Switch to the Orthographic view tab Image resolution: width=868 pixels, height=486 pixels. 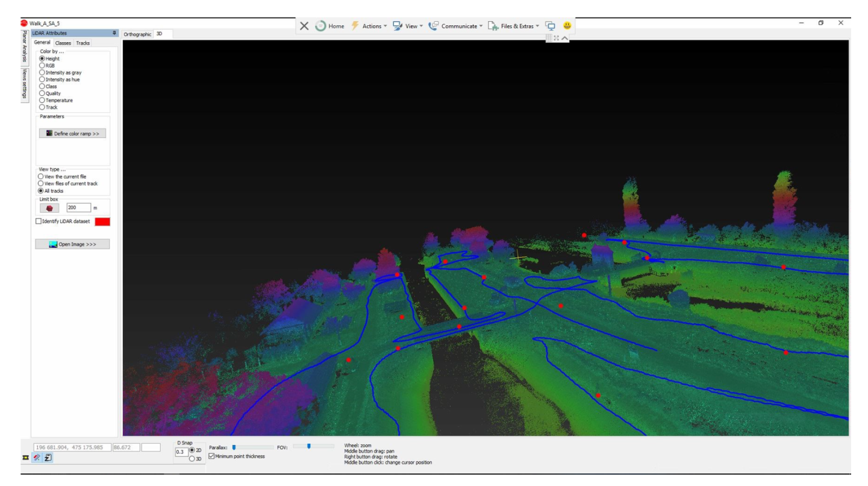(x=137, y=34)
